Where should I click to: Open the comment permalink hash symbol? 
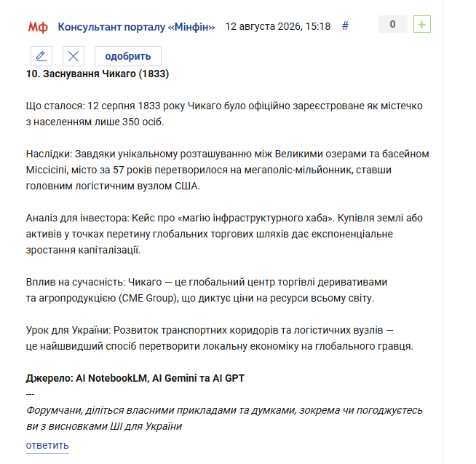[345, 26]
